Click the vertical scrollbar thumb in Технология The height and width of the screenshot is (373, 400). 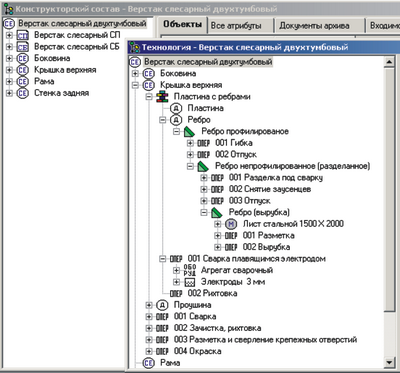[389, 189]
